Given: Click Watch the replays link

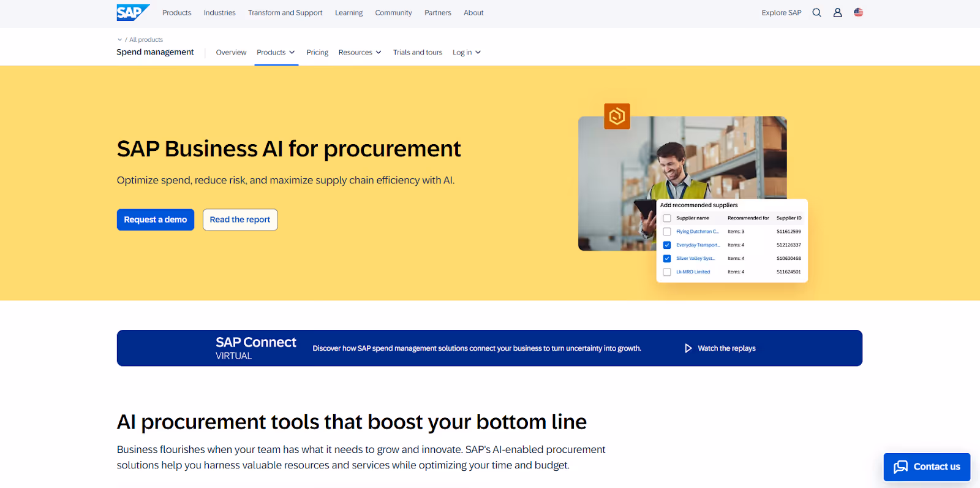Looking at the screenshot, I should pyautogui.click(x=726, y=348).
